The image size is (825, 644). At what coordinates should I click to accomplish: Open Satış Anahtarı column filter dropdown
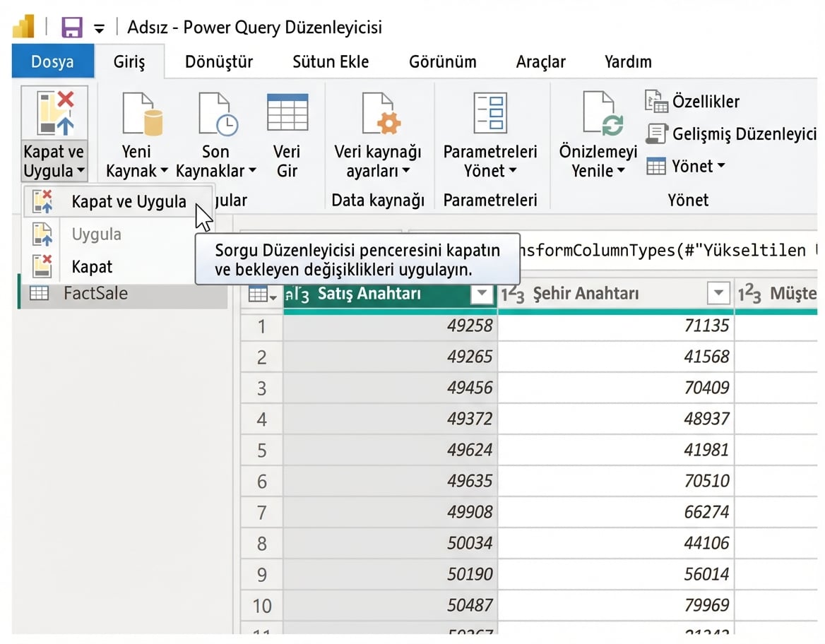click(482, 294)
